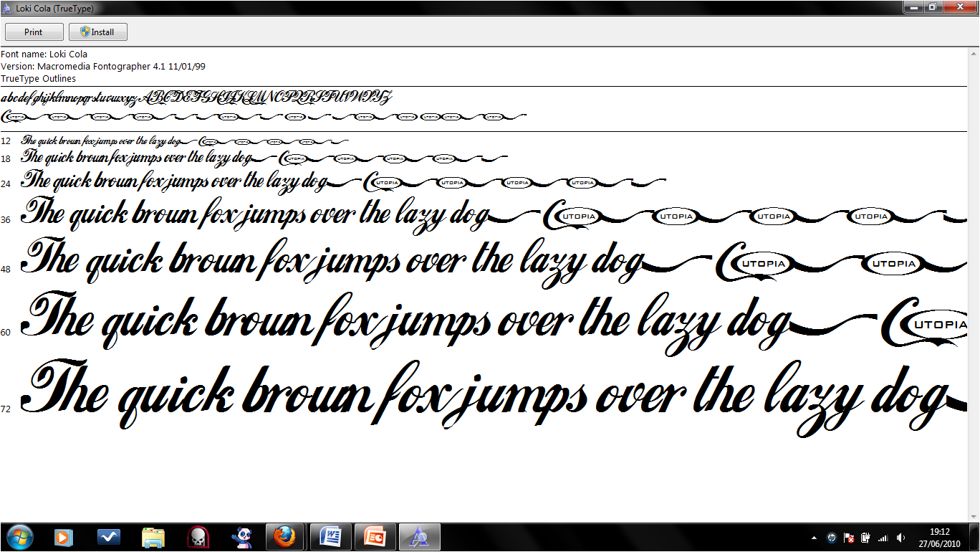980x552 pixels.
Task: Open the HP utility in the system tray
Action: pyautogui.click(x=831, y=537)
